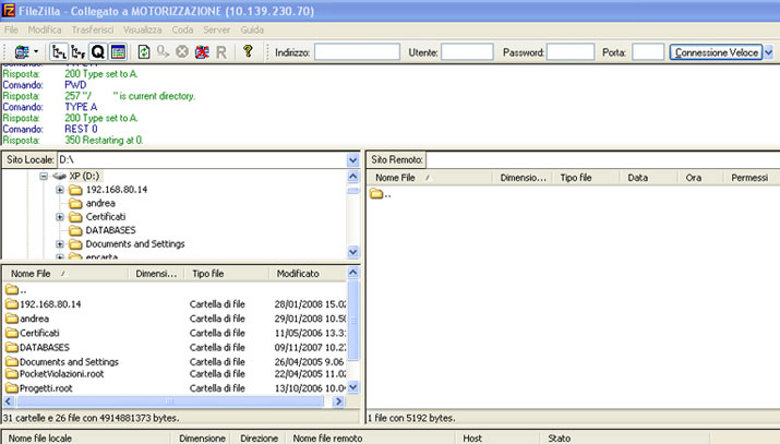Viewport: 780px width, 444px height.
Task: Open the Site Manager icon
Action: click(21, 52)
